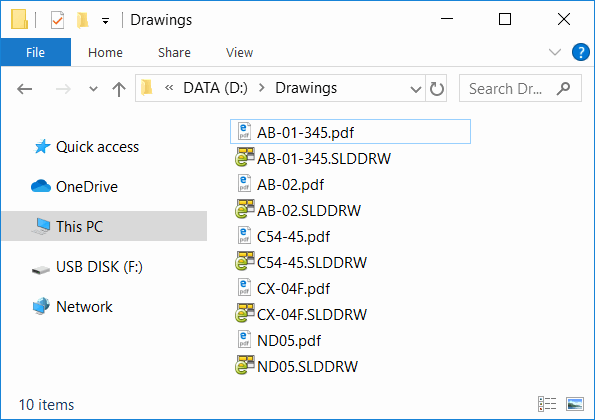Screen dimensions: 595x420
Task: Select DATA (D:) in the address path
Action: tap(216, 88)
